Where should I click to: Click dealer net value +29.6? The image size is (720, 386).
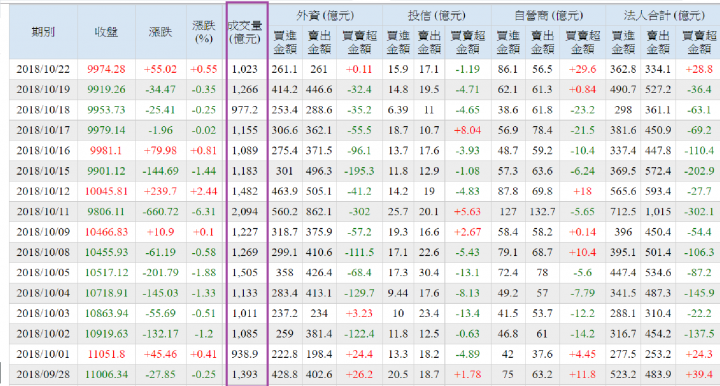[x=582, y=69]
